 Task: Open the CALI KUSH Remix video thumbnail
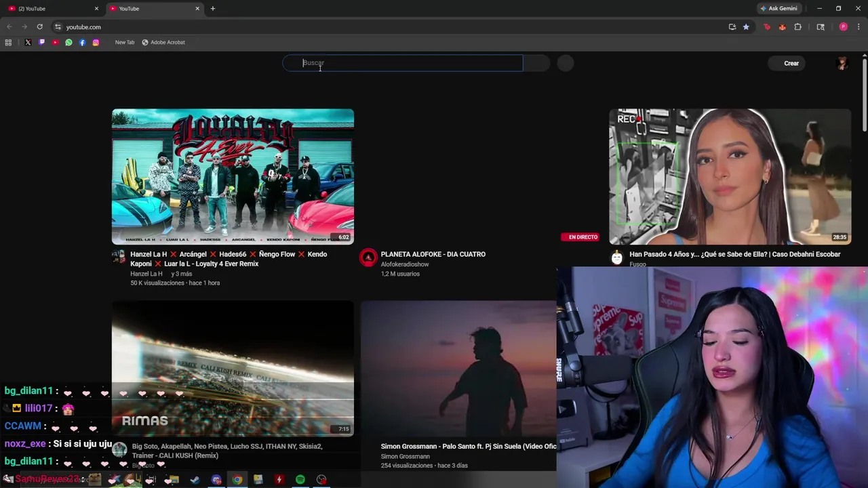pyautogui.click(x=233, y=369)
